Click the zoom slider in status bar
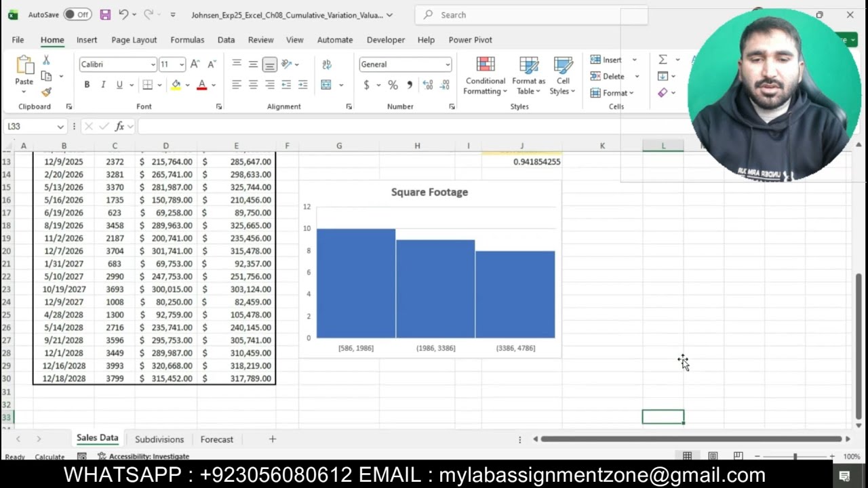 coord(795,456)
